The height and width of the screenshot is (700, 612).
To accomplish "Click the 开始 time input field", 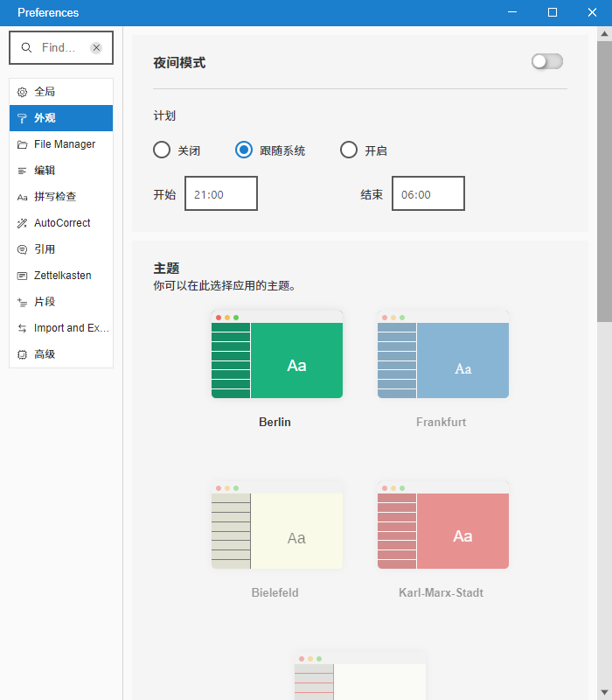I will tap(221, 194).
